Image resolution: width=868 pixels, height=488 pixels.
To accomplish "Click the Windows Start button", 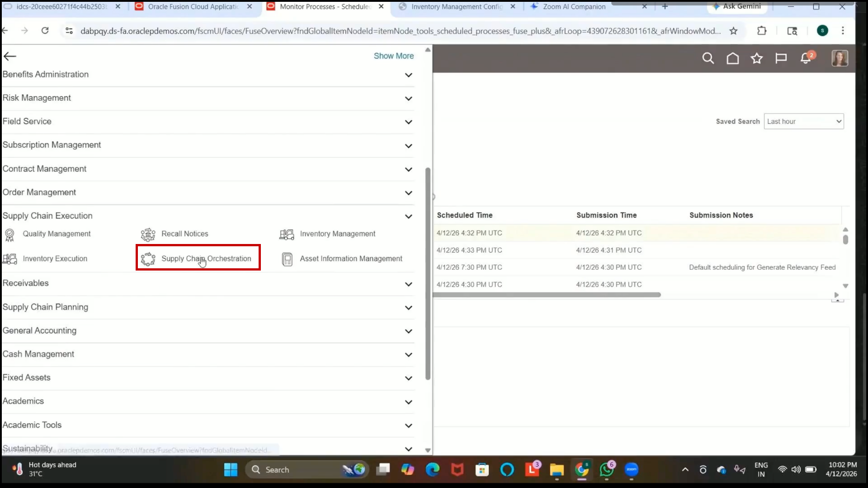I will (231, 469).
